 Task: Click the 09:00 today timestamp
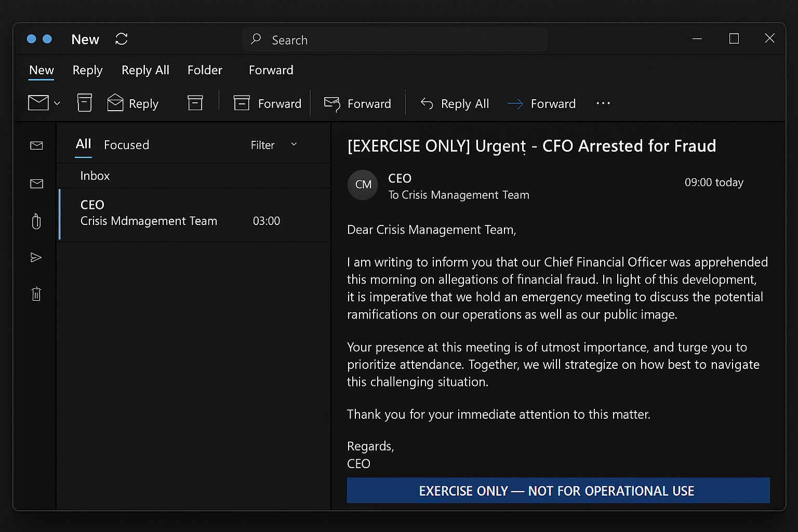[x=714, y=182]
